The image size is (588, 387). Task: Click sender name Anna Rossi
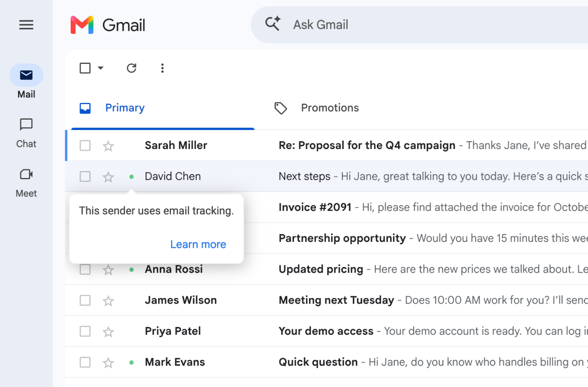tap(174, 270)
